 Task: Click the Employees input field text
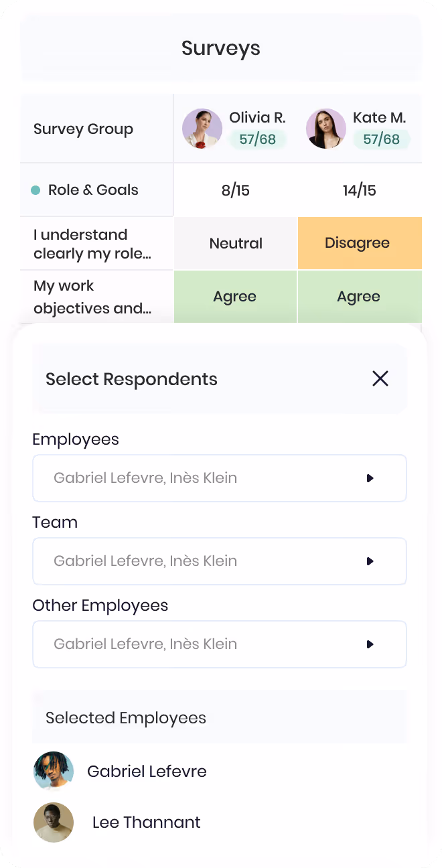(x=145, y=478)
